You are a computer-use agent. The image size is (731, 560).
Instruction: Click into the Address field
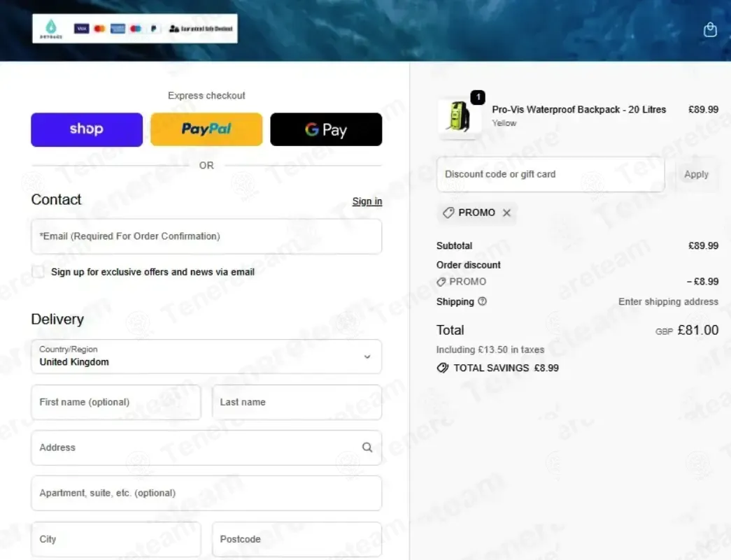point(206,447)
